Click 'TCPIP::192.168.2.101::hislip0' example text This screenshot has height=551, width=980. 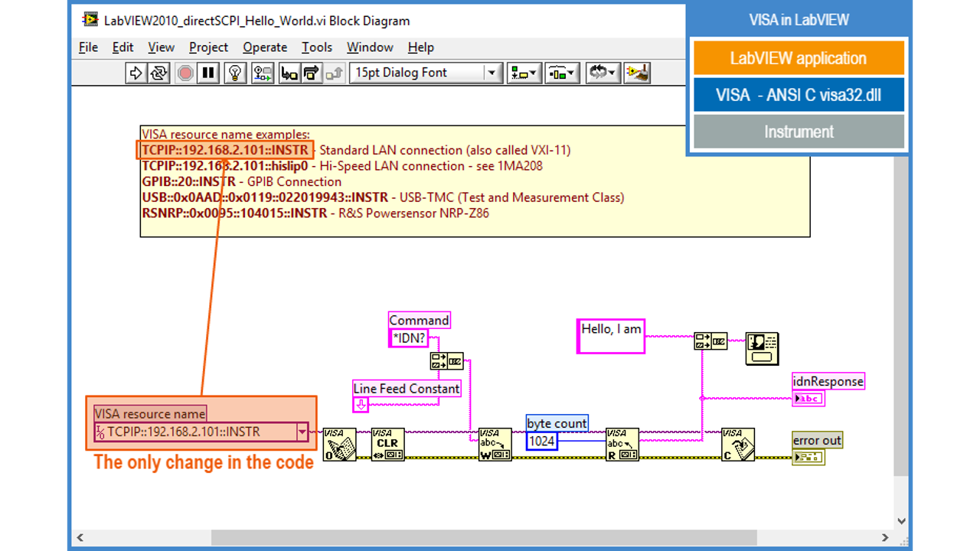224,166
